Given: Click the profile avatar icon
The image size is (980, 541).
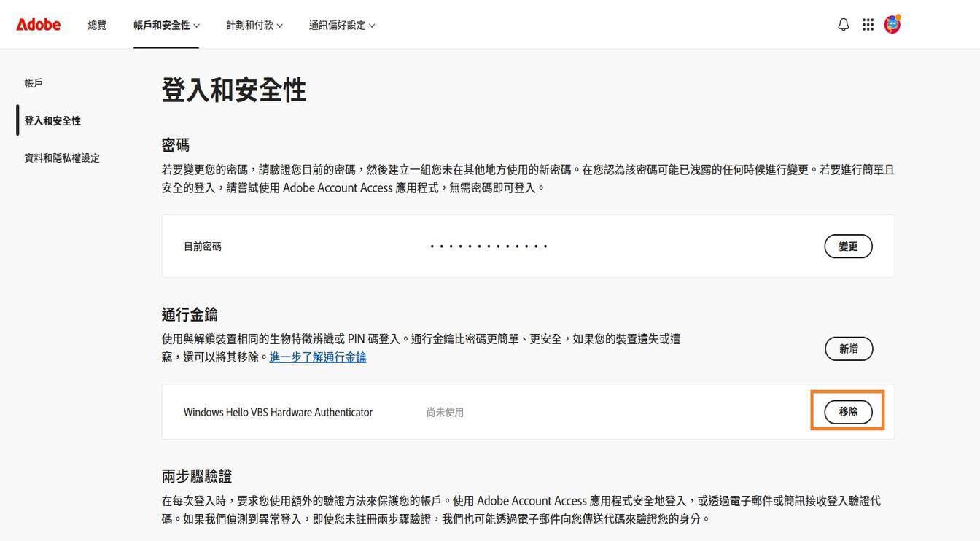Looking at the screenshot, I should [x=892, y=23].
